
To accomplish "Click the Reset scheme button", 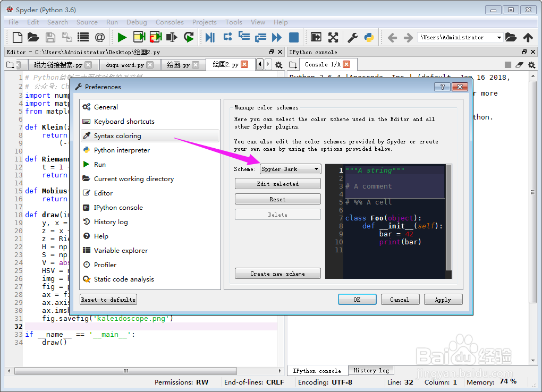I will pyautogui.click(x=277, y=199).
